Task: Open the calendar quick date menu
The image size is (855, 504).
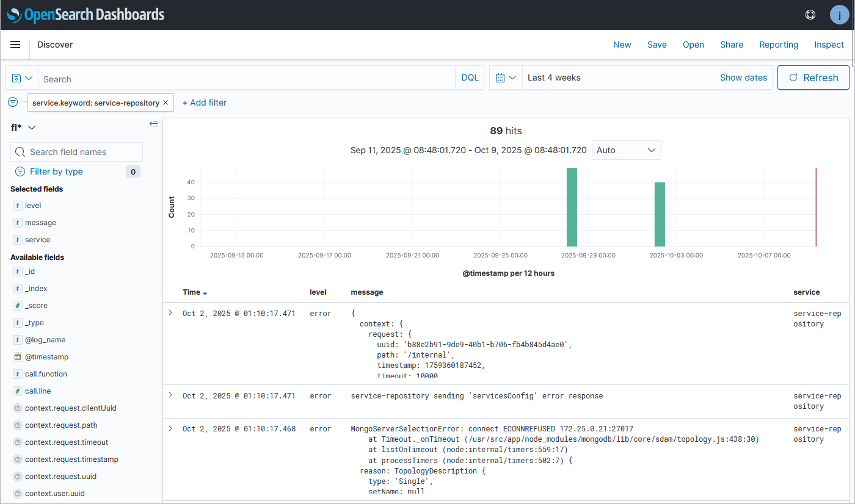Action: [506, 78]
